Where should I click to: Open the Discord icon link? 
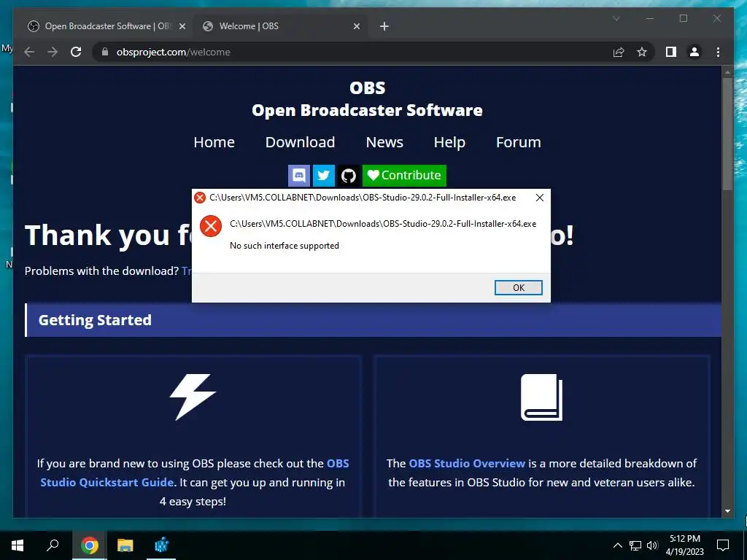coord(299,176)
